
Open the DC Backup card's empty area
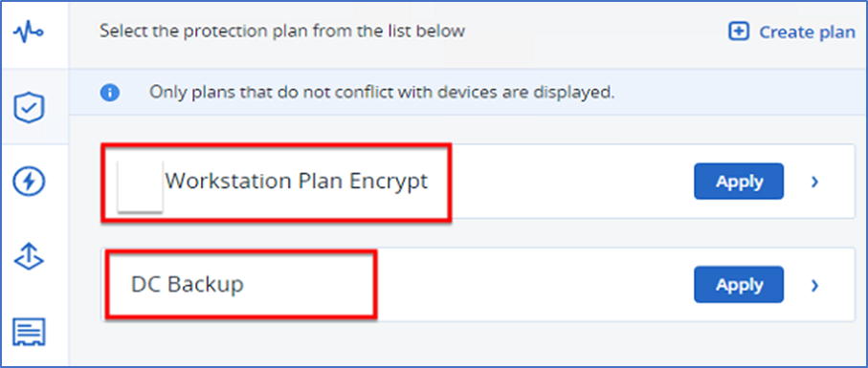531,285
